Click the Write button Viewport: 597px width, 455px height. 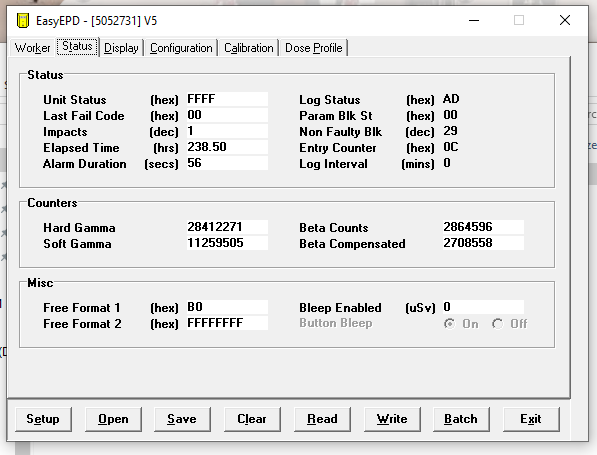coord(392,419)
